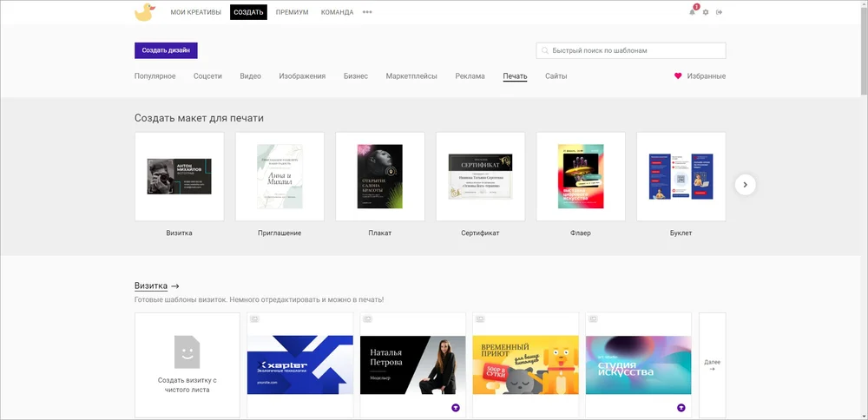The height and width of the screenshot is (420, 868).
Task: Switch to Соцсети tab
Action: (x=207, y=76)
